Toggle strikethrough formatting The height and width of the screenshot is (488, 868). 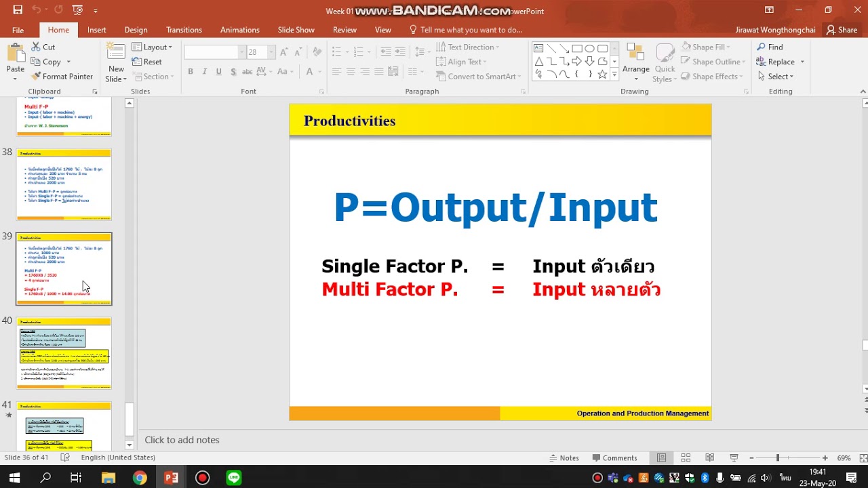(x=248, y=72)
